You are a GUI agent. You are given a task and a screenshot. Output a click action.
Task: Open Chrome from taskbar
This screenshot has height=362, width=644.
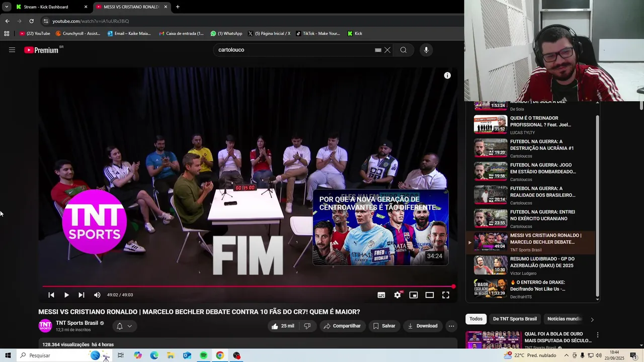tap(220, 355)
